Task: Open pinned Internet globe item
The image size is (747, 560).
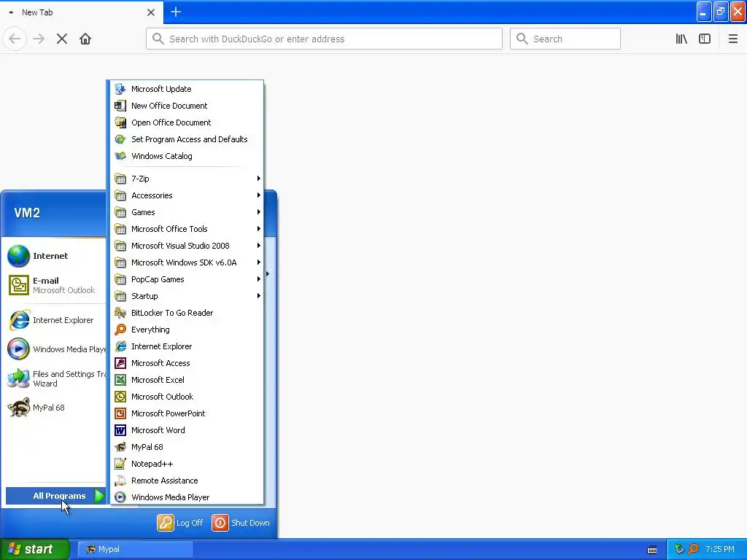Action: click(x=56, y=256)
